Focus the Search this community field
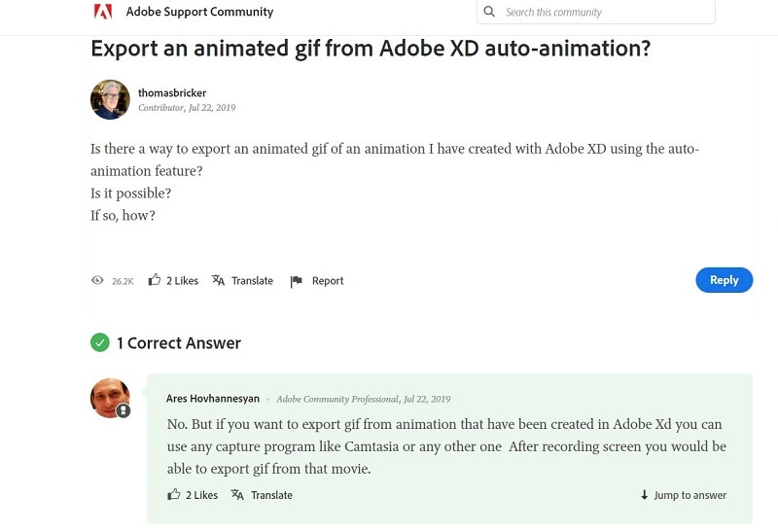Screen dimensions: 778x532 coord(603,12)
